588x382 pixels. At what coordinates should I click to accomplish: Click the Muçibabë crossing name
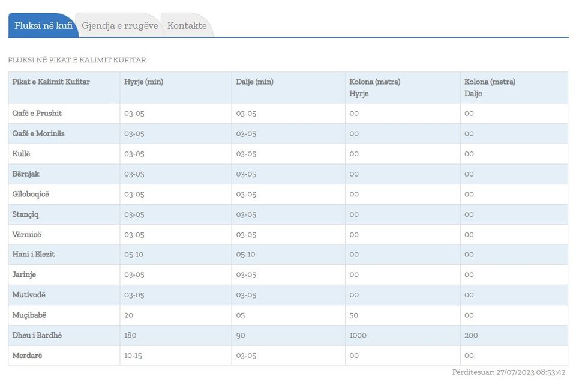tap(29, 315)
